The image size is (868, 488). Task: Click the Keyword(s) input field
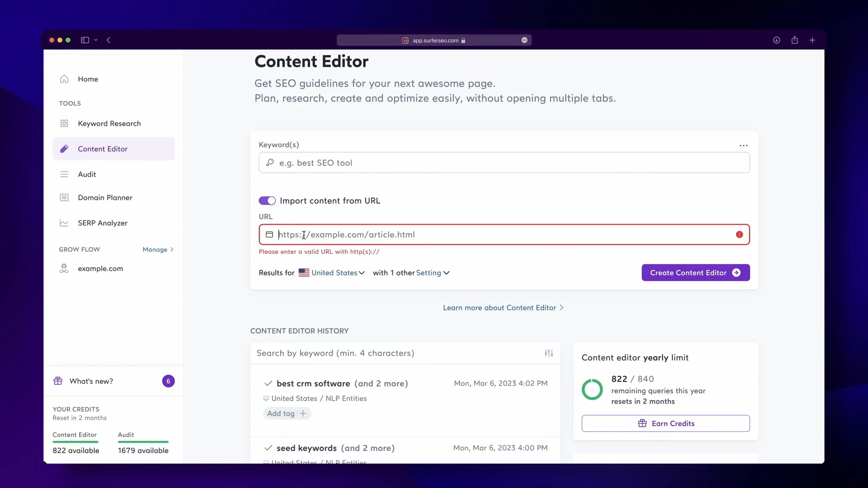tap(504, 163)
